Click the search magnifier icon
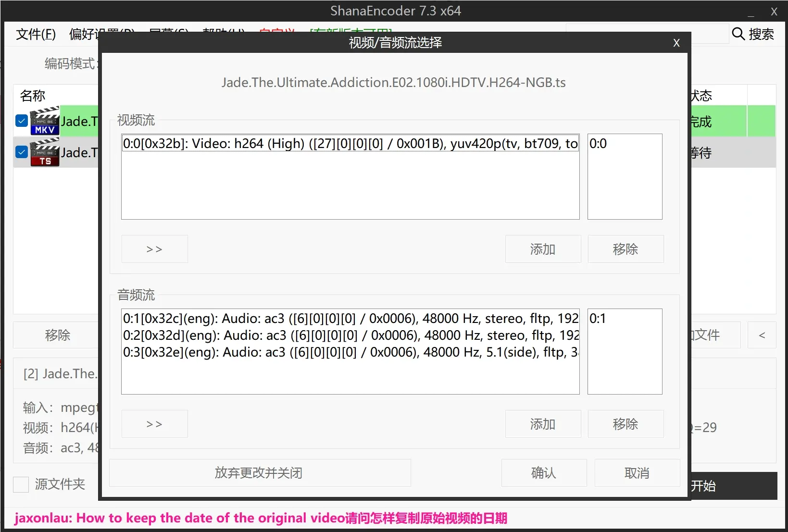 (738, 34)
